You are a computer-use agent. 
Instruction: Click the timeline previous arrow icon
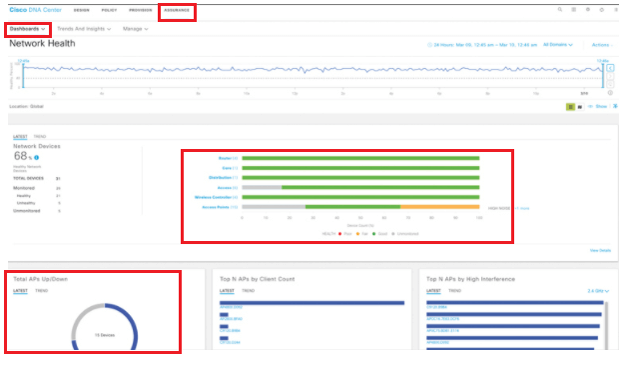610,68
